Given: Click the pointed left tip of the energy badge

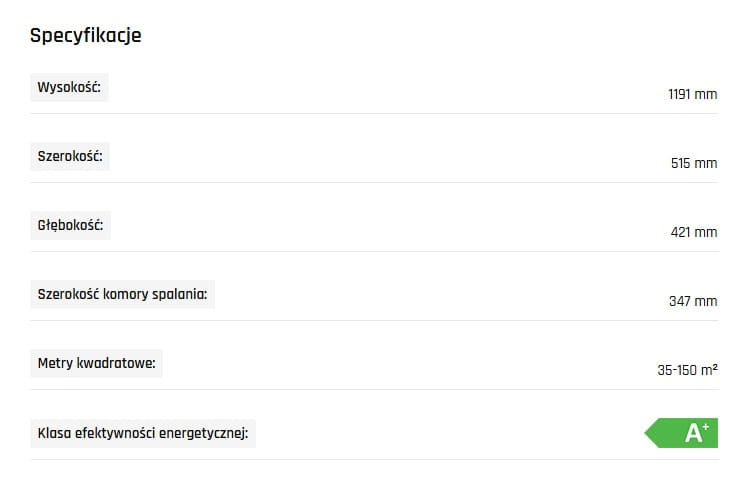Looking at the screenshot, I should (x=648, y=433).
